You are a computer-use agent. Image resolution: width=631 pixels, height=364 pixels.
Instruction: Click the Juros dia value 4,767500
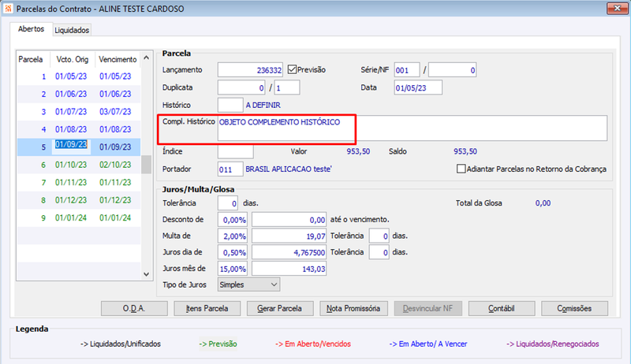(x=289, y=252)
